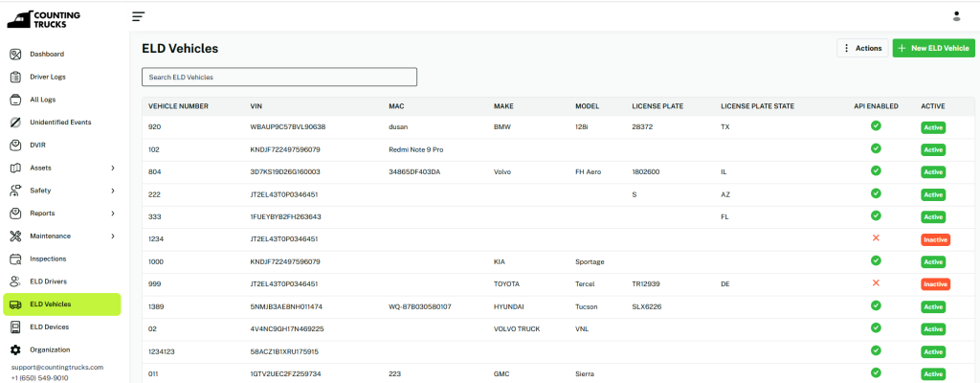Open the ELD Drivers menu item
The height and width of the screenshot is (383, 980).
[48, 282]
